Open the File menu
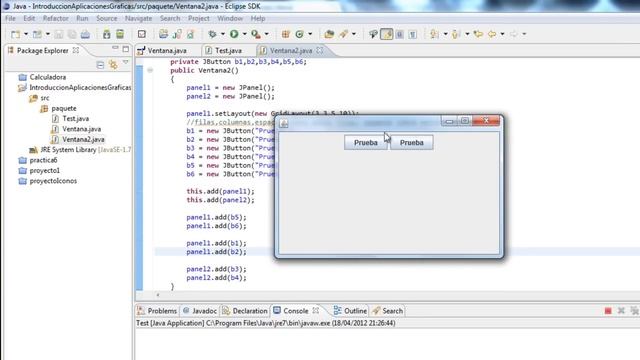This screenshot has height=360, width=640. [10, 18]
